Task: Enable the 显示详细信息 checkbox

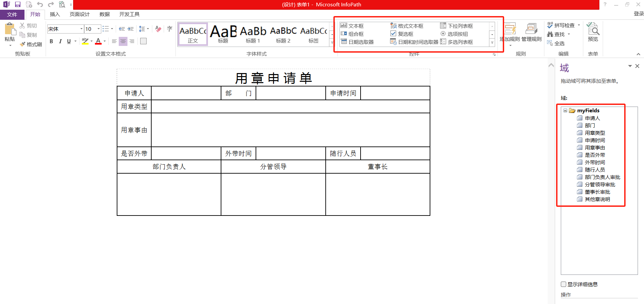Action: tap(563, 284)
